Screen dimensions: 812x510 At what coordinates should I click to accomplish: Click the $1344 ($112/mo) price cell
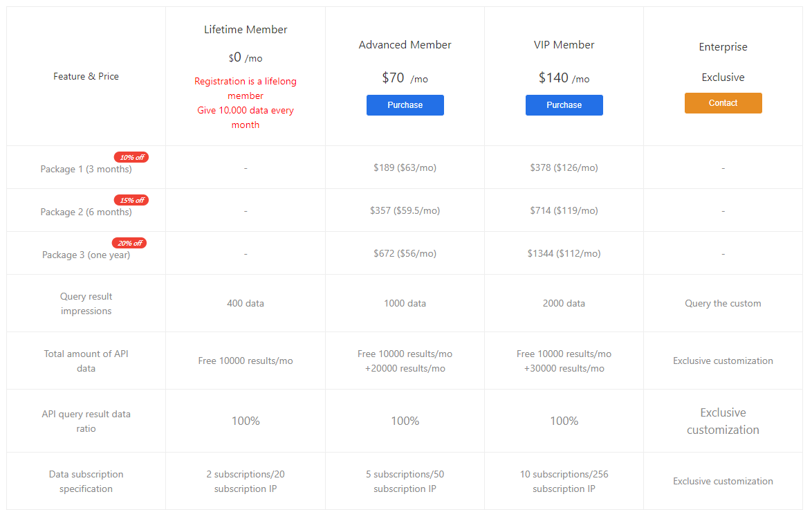564,253
